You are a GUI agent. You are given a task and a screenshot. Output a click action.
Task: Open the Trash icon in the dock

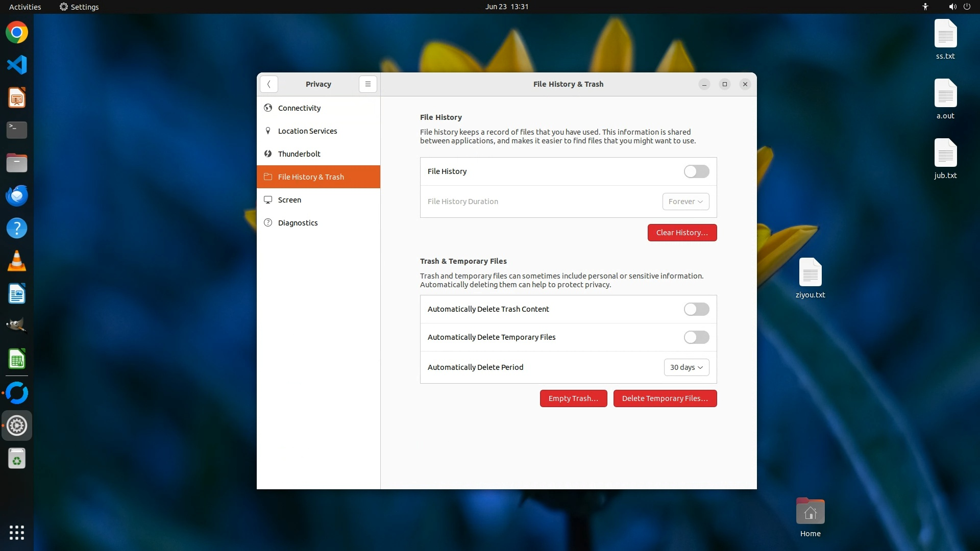[x=17, y=458]
